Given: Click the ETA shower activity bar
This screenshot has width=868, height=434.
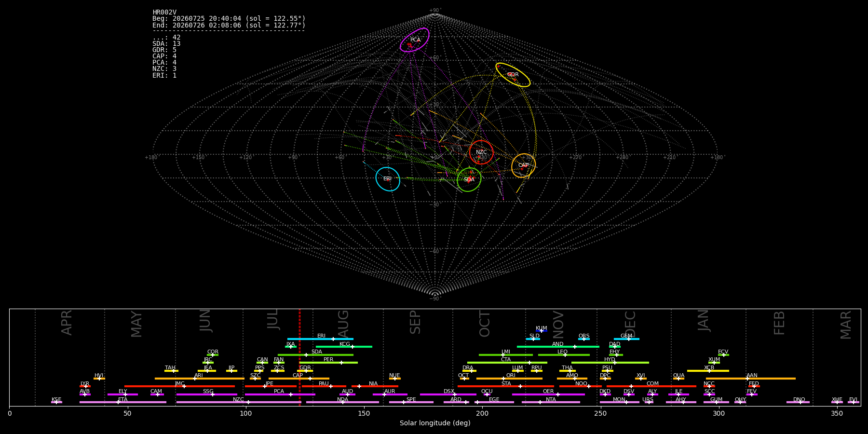Looking at the screenshot, I should click(x=123, y=402).
